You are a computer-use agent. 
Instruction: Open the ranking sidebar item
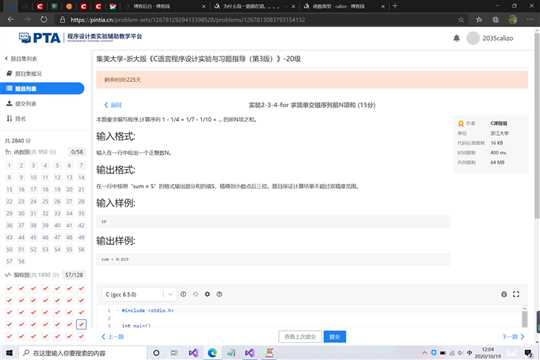16,119
